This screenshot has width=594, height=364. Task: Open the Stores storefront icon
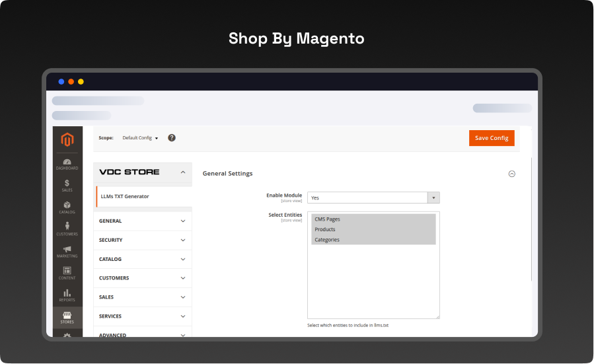pos(67,317)
